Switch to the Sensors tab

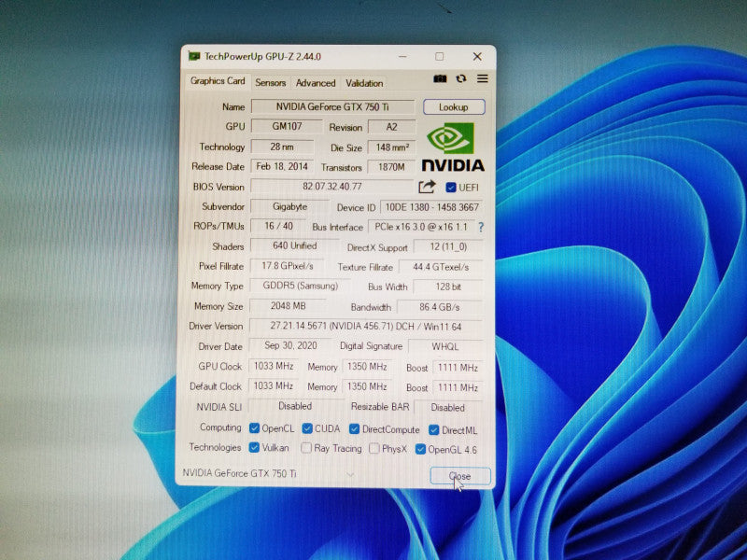[x=270, y=82]
